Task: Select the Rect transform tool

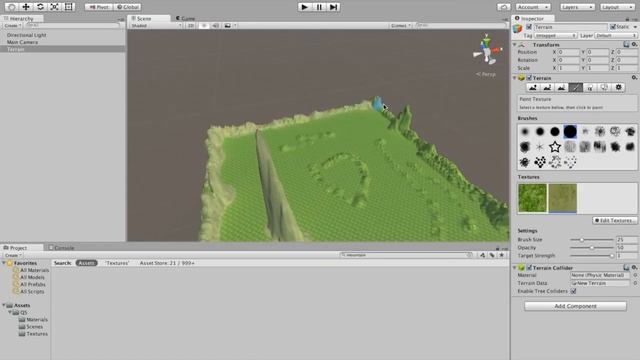Action: click(69, 7)
